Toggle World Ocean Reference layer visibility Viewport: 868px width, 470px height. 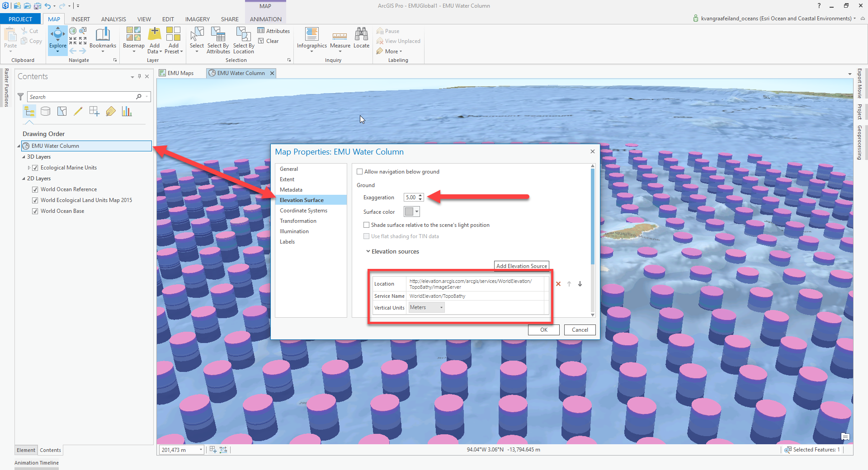[35, 189]
